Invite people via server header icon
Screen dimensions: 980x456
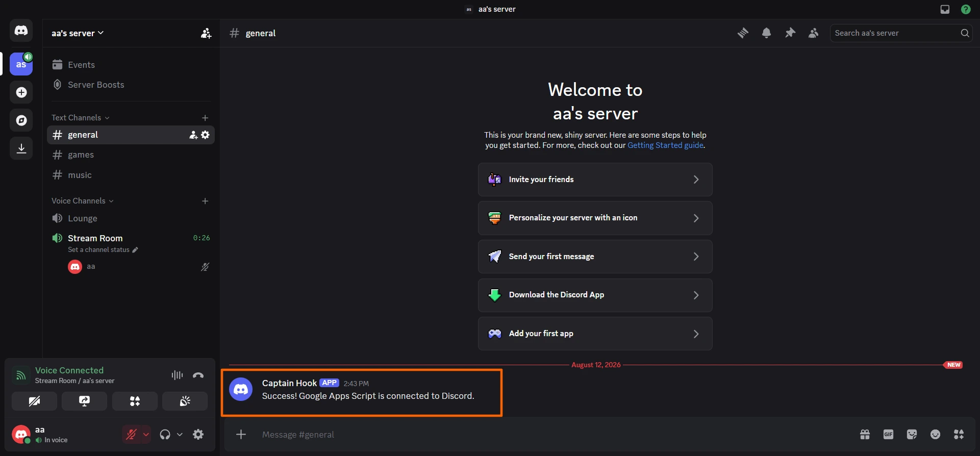point(206,33)
